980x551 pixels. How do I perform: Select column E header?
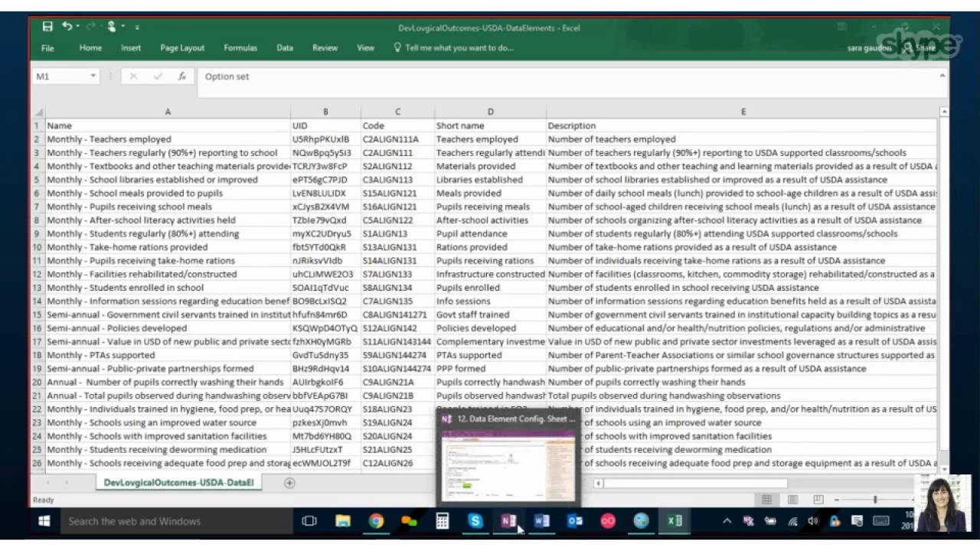(x=743, y=112)
